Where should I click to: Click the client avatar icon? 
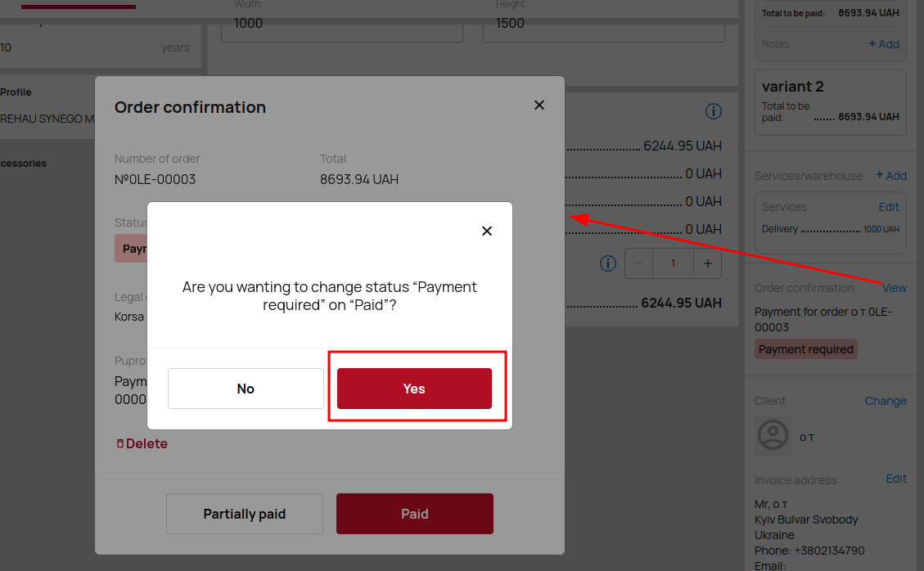(x=773, y=436)
